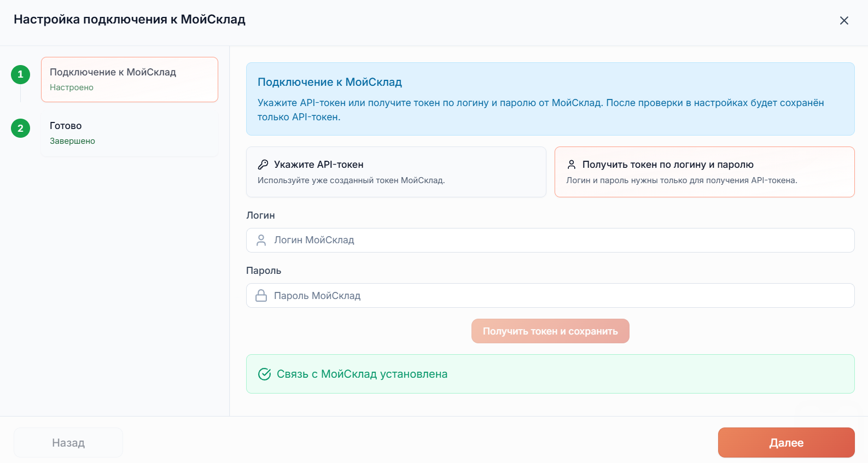The height and width of the screenshot is (463, 868).
Task: Click the Настроено status text
Action: (x=72, y=87)
